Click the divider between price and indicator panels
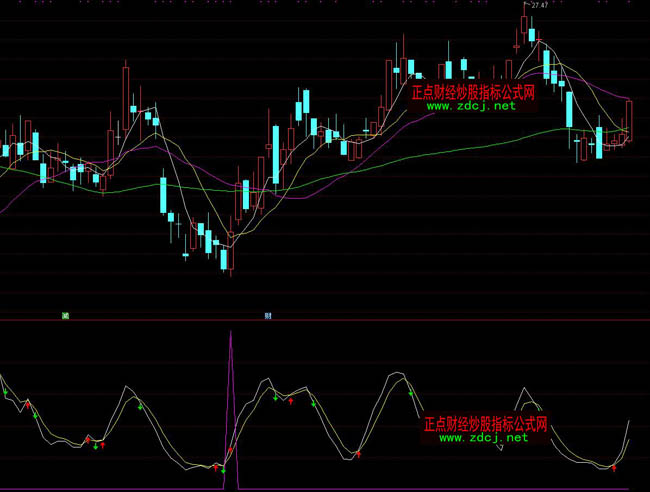The width and height of the screenshot is (650, 492). (325, 321)
